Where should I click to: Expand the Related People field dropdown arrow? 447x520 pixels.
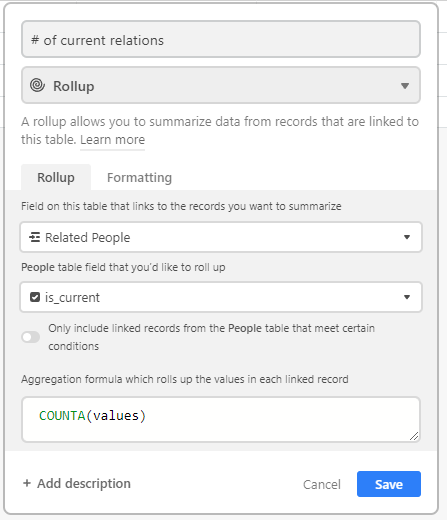(407, 237)
